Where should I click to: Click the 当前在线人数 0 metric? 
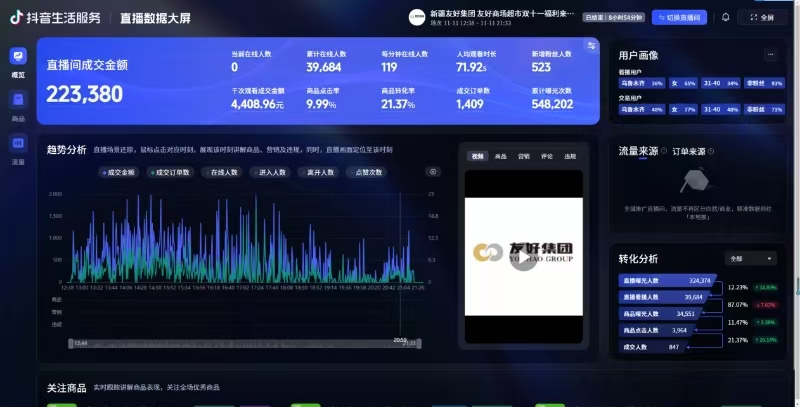tap(251, 62)
